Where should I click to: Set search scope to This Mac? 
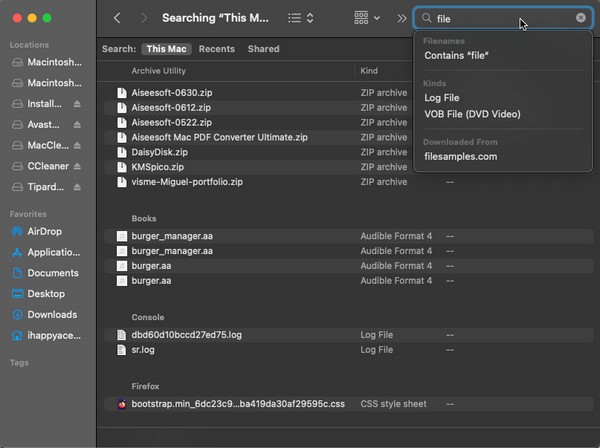pos(166,49)
